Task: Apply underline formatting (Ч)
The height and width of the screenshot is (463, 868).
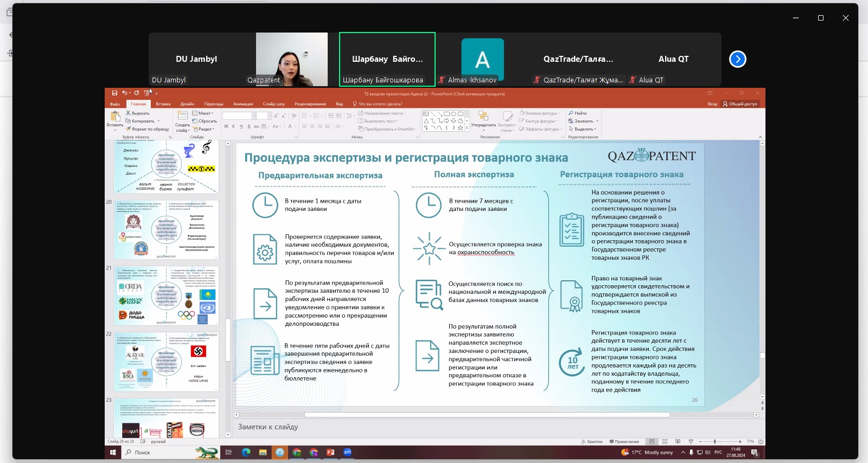Action: coord(241,126)
